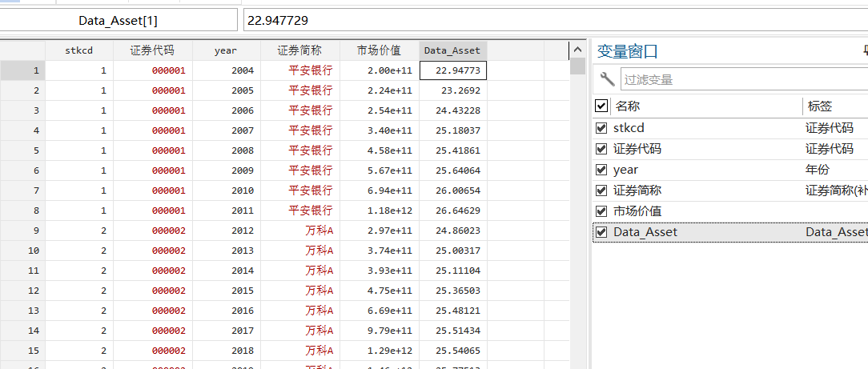Uncheck the stkcd variable checkbox
The image size is (868, 369).
coord(601,128)
